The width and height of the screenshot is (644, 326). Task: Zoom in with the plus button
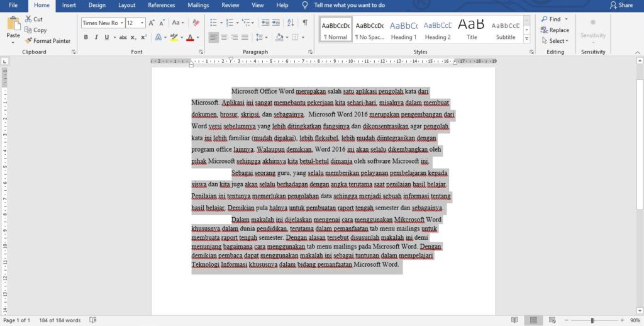pyautogui.click(x=622, y=320)
